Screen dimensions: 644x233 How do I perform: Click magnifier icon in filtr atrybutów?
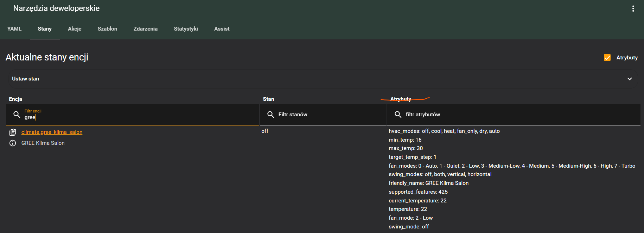398,115
